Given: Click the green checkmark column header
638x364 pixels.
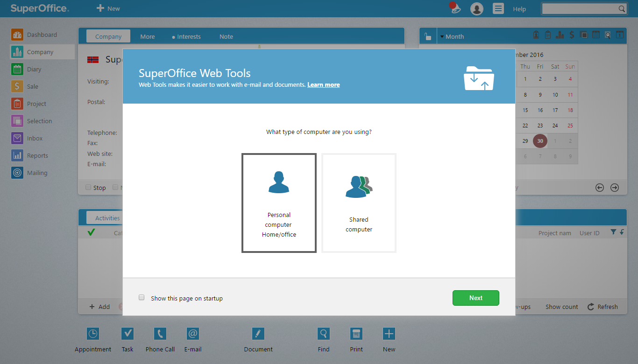Looking at the screenshot, I should pyautogui.click(x=91, y=232).
